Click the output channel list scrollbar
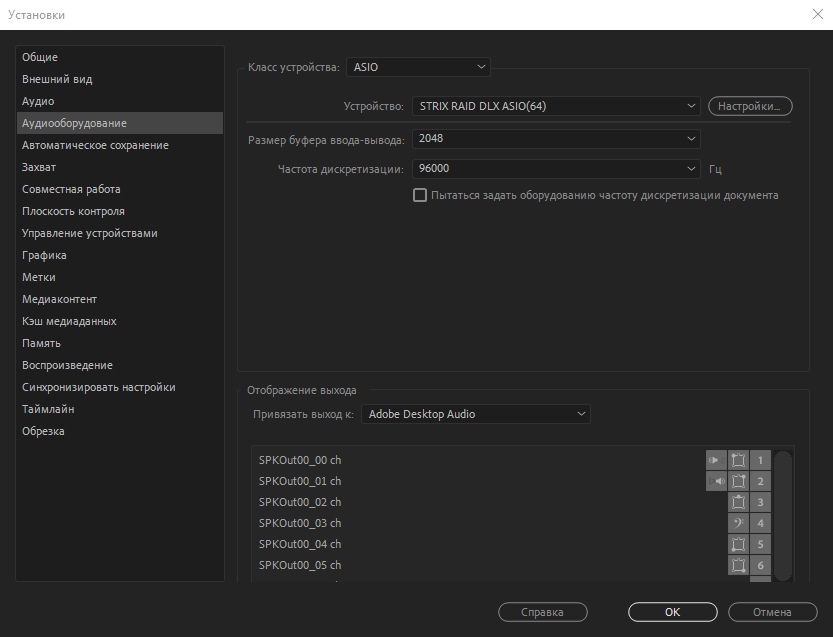This screenshot has height=637, width=833. click(x=783, y=510)
